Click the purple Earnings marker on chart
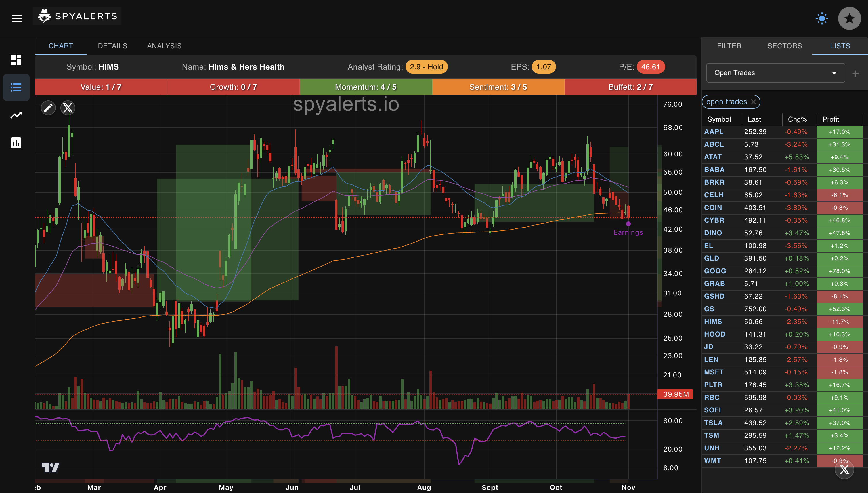 pos(628,224)
